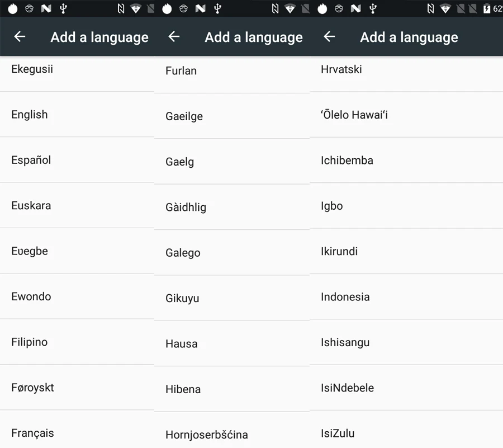Tap the back arrow on the left panel

coord(20,37)
